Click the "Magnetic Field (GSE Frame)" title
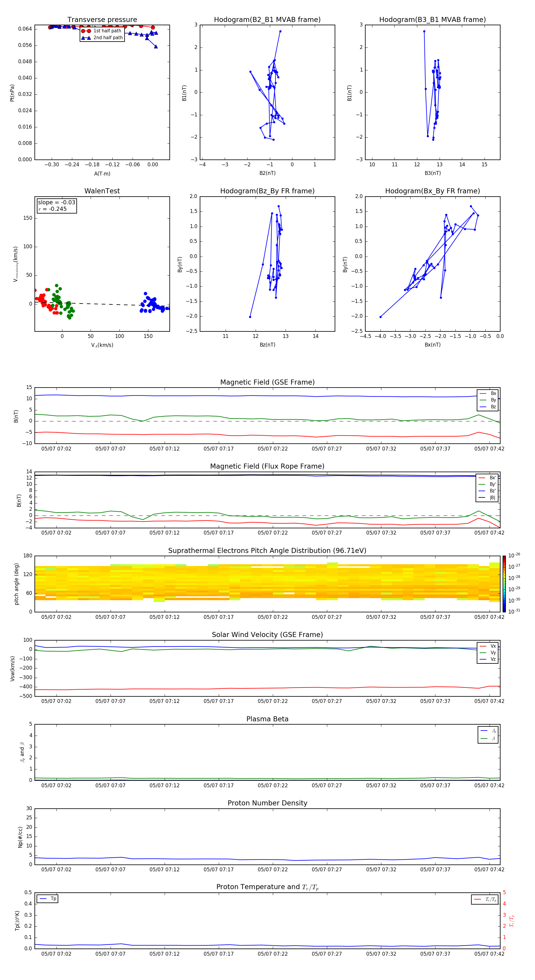 (x=267, y=382)
